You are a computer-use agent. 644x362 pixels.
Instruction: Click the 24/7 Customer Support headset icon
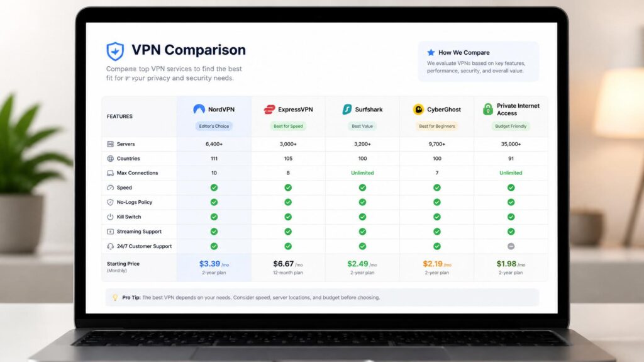[111, 246]
